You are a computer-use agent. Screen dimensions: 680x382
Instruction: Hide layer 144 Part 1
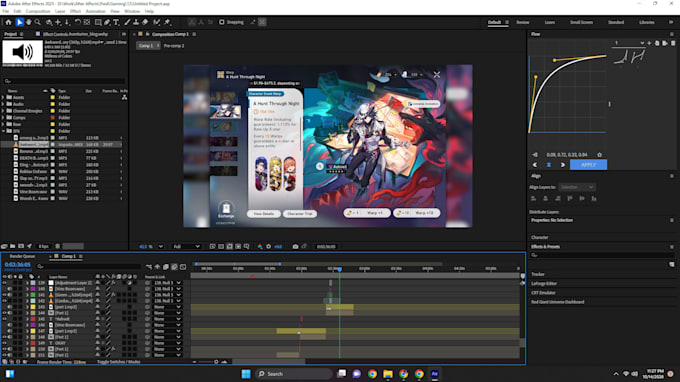tap(4, 313)
